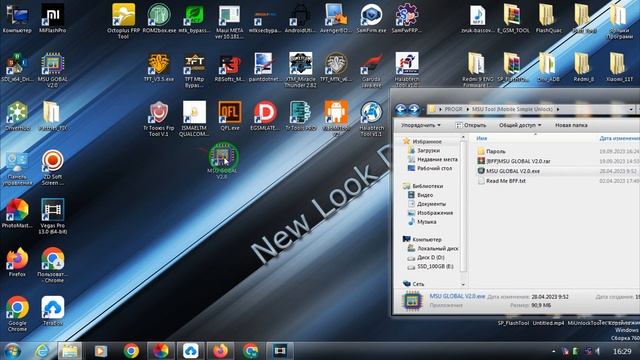Click the Открыть toolbar button
Screen dimensions: 640x360
471,125
